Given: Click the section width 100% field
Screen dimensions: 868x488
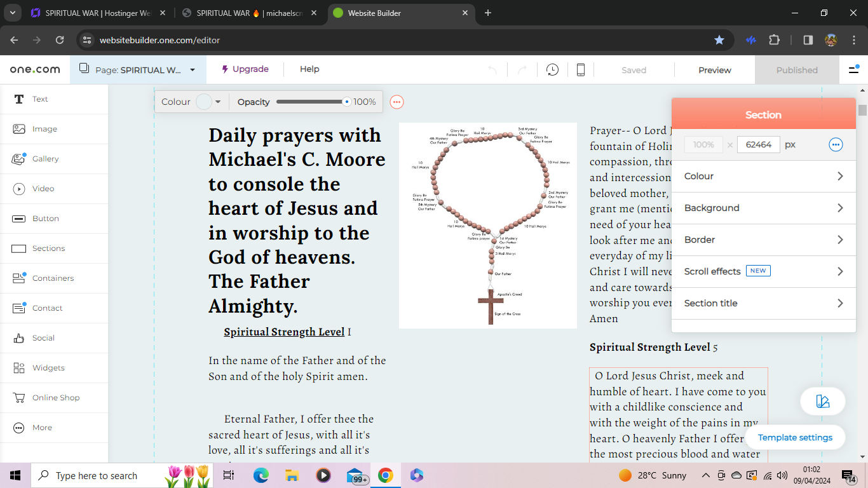Looking at the screenshot, I should 703,145.
